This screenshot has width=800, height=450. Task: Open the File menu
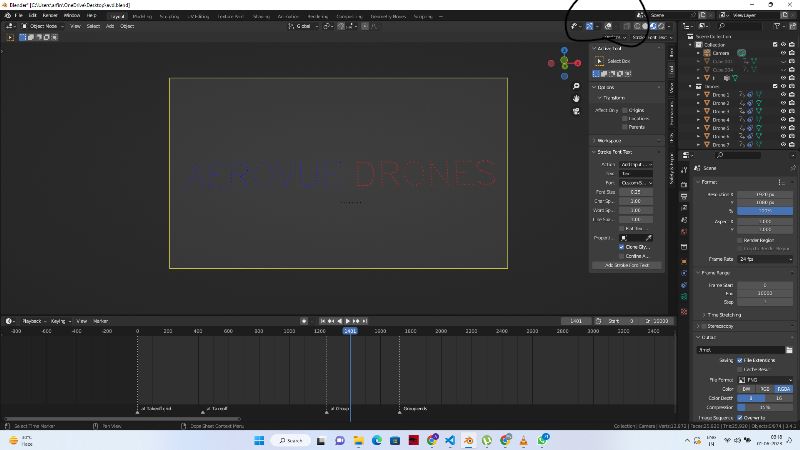click(x=18, y=16)
